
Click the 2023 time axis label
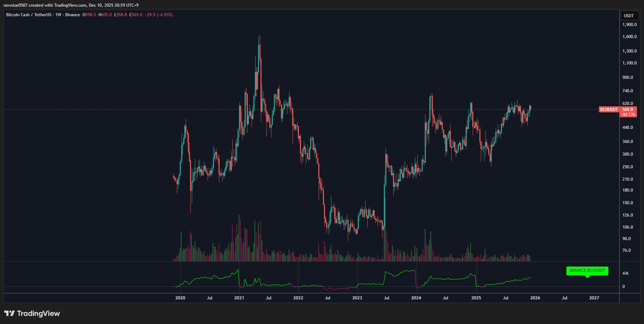coord(357,298)
